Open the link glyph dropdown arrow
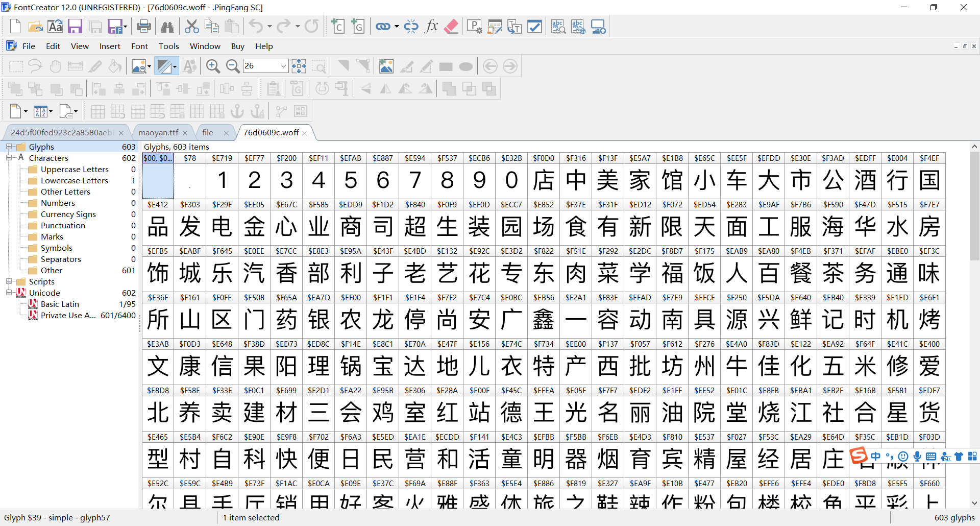 [x=397, y=26]
